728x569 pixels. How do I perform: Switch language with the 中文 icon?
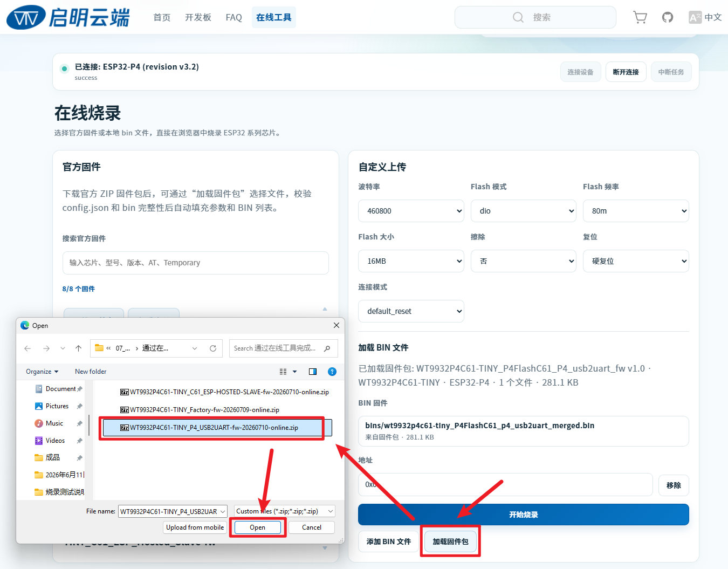[705, 17]
